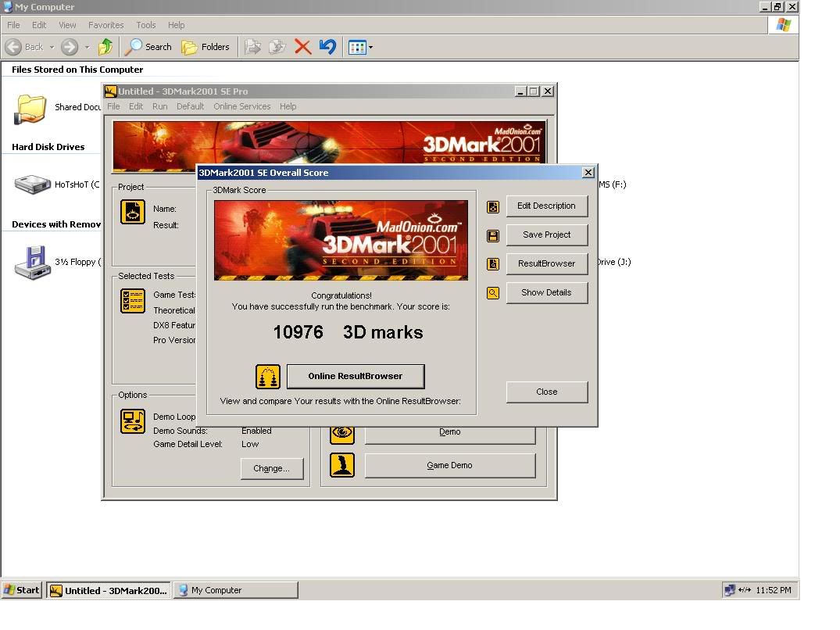Image resolution: width=840 pixels, height=630 pixels.
Task: Click the Up folder icon in My Computer toolbar
Action: click(x=105, y=47)
